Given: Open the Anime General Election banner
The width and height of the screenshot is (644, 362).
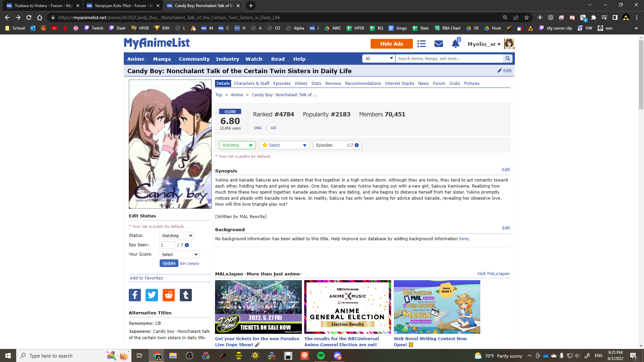Looking at the screenshot, I should pyautogui.click(x=347, y=307).
